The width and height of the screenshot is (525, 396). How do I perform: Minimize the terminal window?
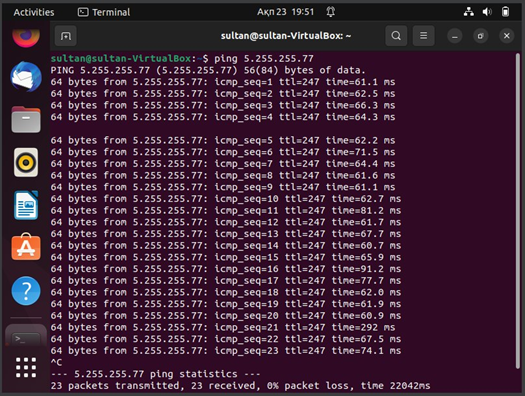coord(455,36)
